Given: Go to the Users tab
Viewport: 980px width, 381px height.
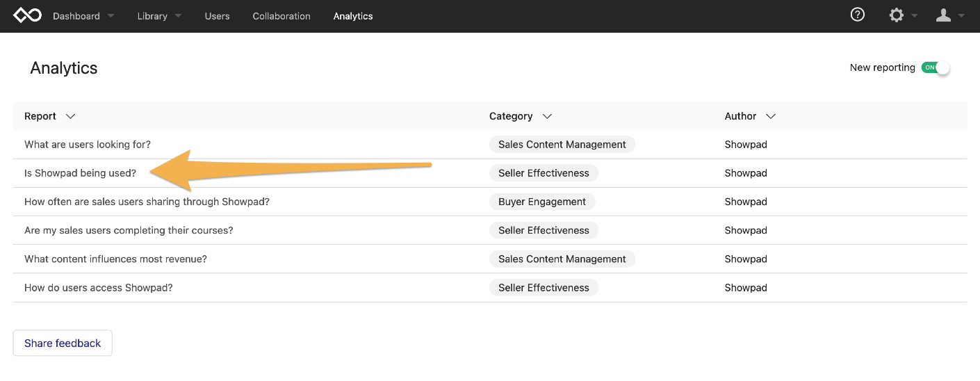Looking at the screenshot, I should tap(217, 16).
